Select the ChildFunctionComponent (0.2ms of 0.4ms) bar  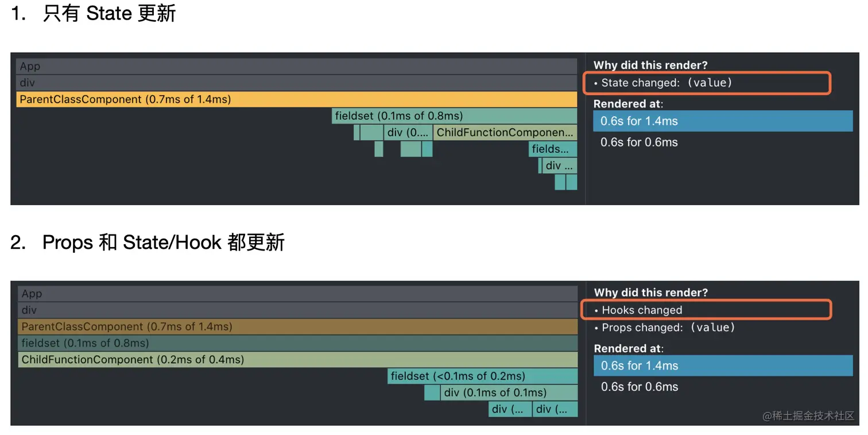(x=297, y=360)
